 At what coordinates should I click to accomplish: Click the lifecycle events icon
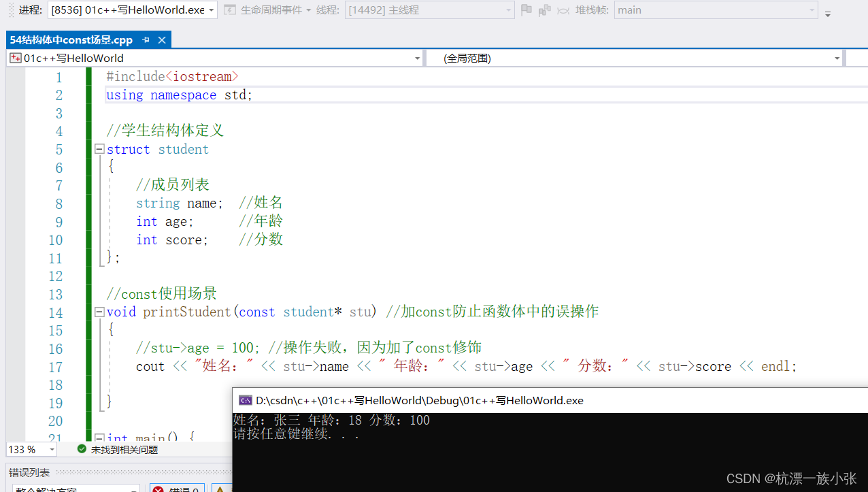pos(230,10)
